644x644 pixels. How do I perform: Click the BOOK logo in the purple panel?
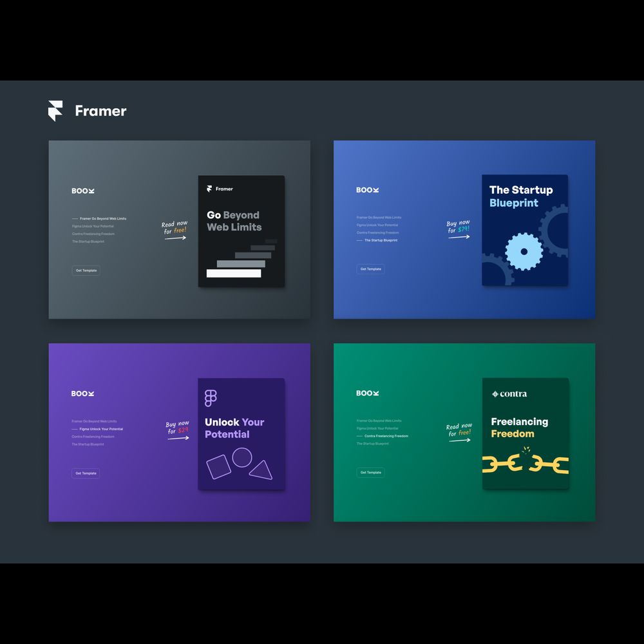[x=82, y=393]
